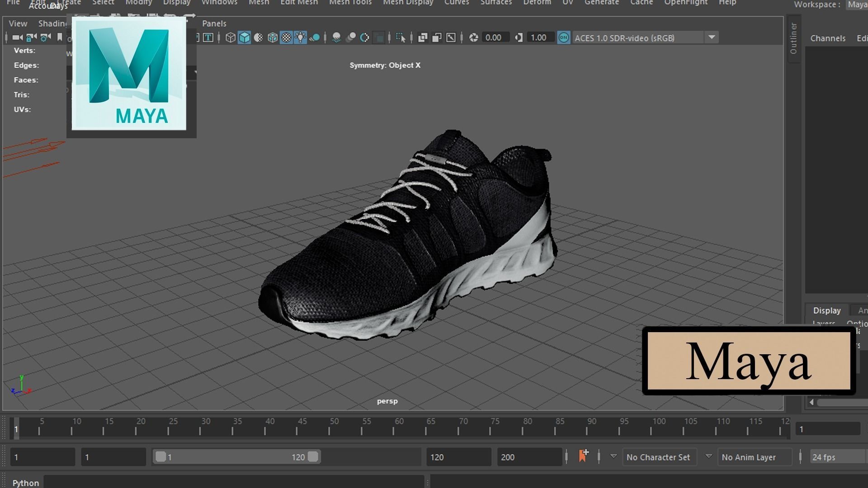Open the Windows menu
Image resolution: width=868 pixels, height=488 pixels.
[x=219, y=3]
